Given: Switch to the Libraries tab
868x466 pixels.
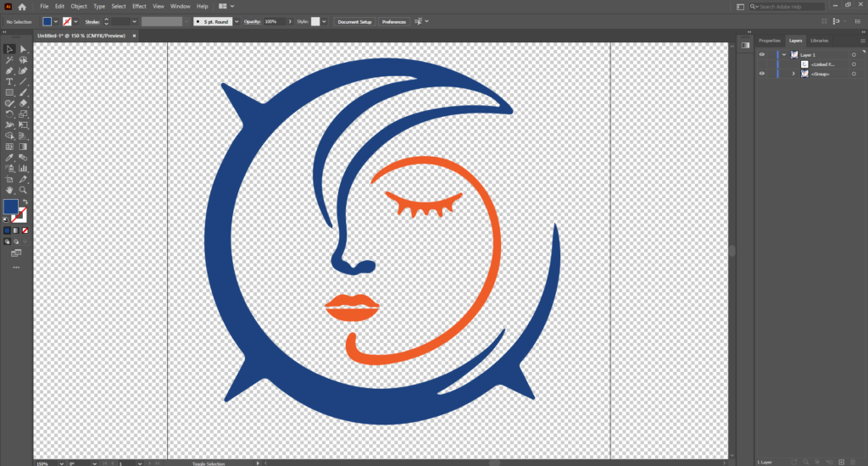Looking at the screenshot, I should 820,41.
